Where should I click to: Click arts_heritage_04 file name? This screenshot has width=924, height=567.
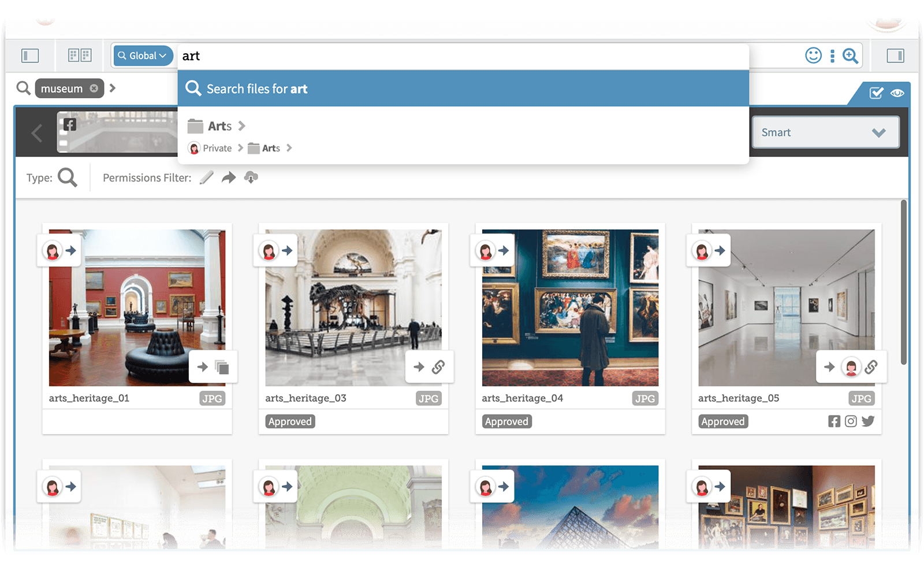point(523,398)
